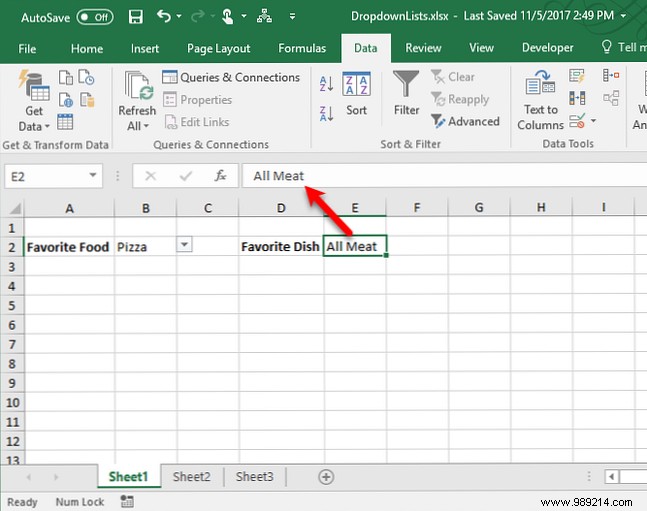
Task: Click cell A2 Favorite Food
Action: pos(69,247)
